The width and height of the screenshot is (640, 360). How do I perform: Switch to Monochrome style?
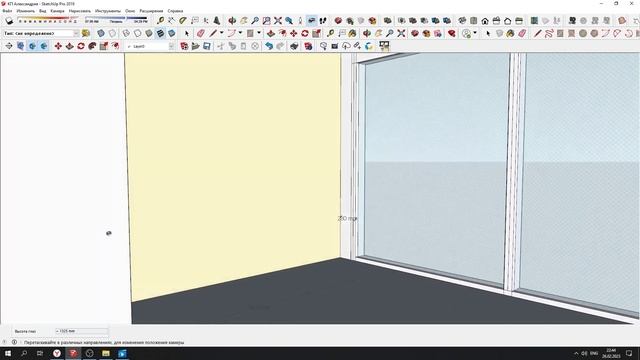coord(172,33)
